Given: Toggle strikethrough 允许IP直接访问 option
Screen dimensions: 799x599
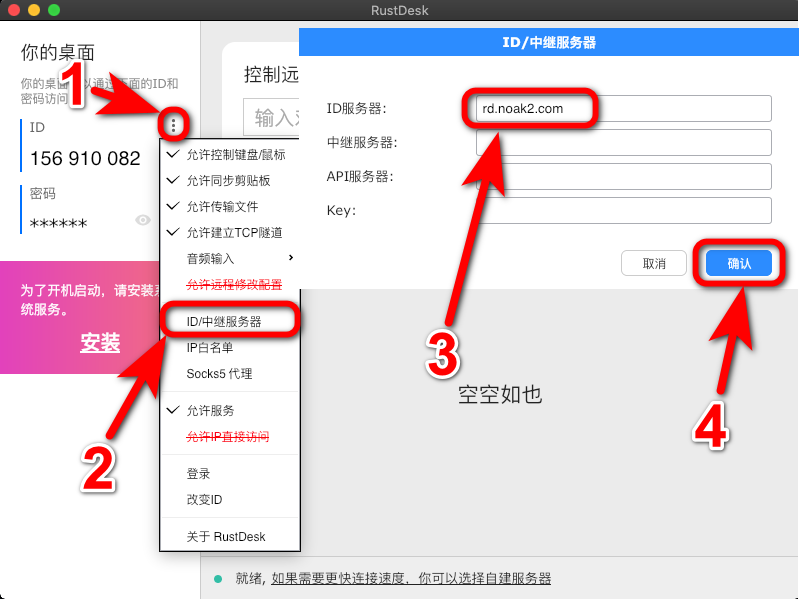Looking at the screenshot, I should tap(230, 436).
